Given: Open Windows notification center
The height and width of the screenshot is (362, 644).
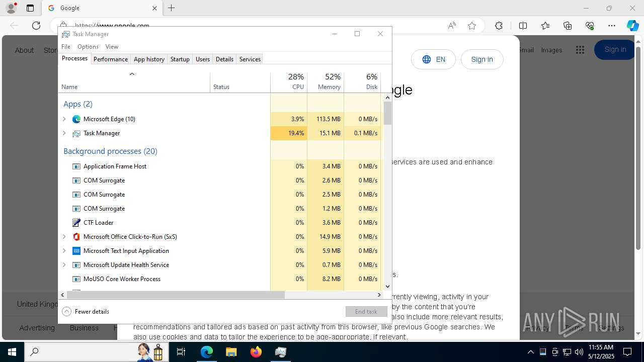Looking at the screenshot, I should (x=627, y=352).
